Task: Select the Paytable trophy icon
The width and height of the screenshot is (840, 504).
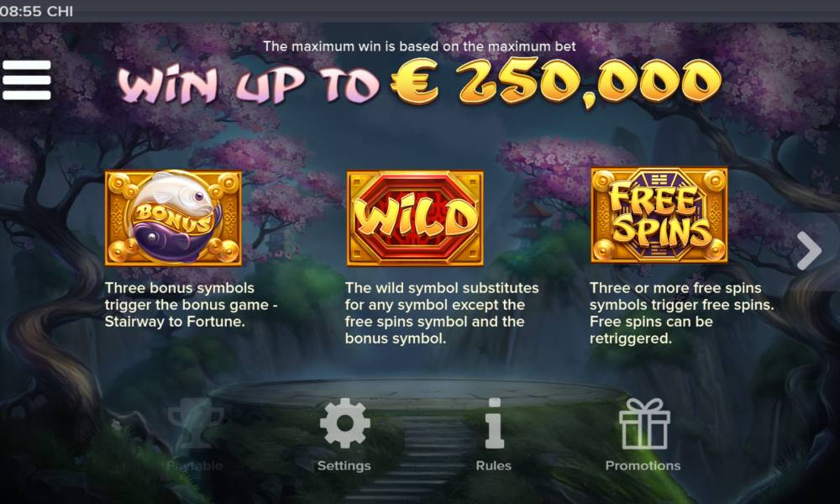Action: click(x=195, y=423)
